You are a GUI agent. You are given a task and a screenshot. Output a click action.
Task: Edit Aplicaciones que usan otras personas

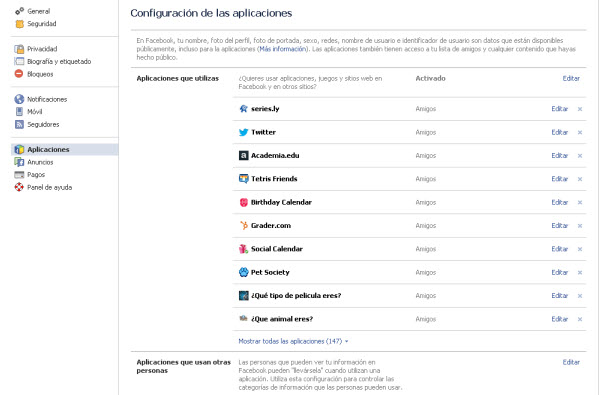[571, 362]
